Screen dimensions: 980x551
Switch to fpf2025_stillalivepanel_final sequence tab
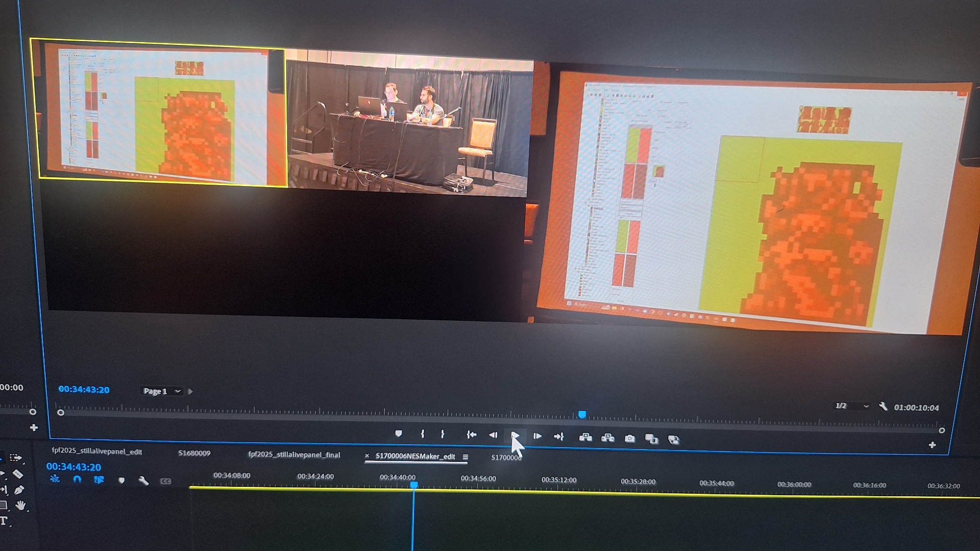point(294,455)
